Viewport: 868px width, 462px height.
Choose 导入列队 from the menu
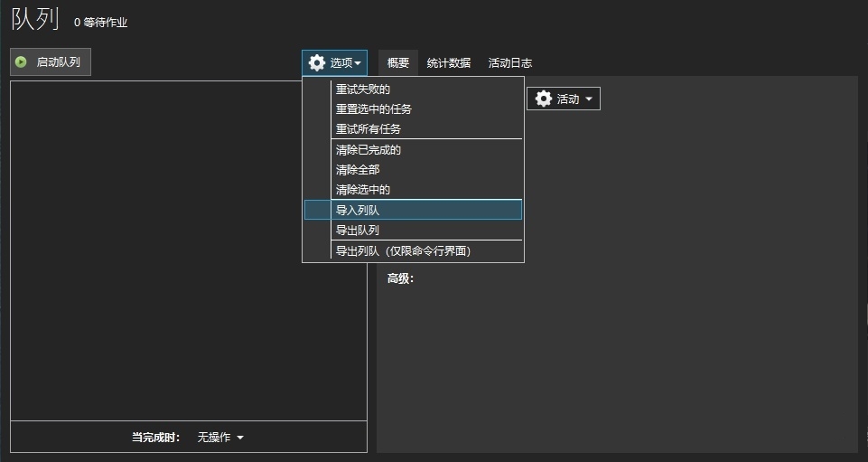(x=413, y=210)
